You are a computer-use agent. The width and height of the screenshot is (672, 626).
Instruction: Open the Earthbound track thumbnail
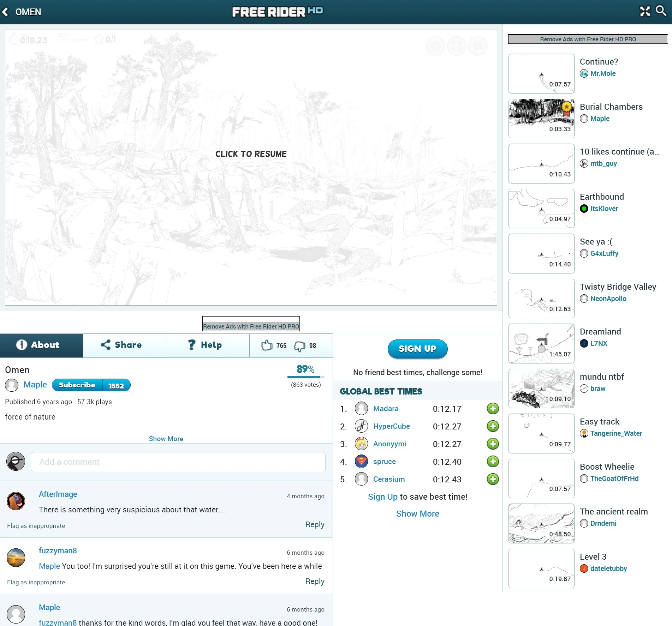tap(541, 209)
